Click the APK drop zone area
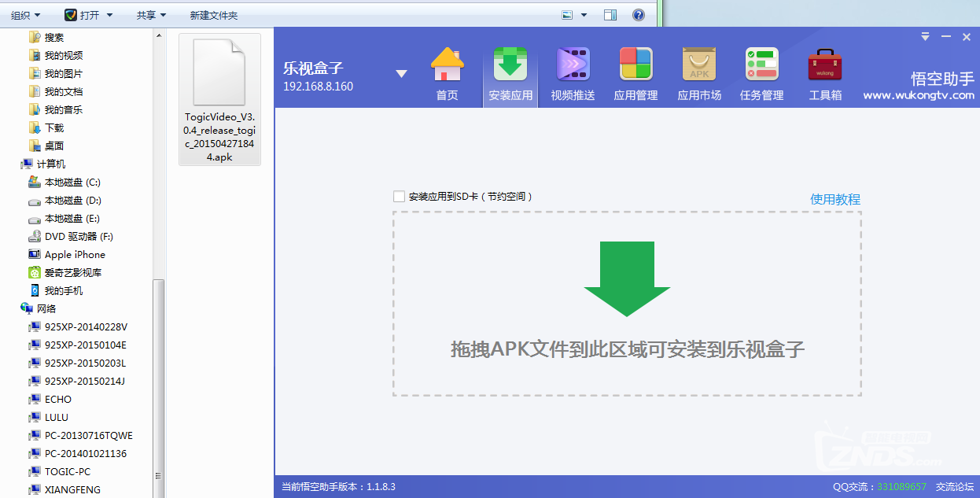 click(627, 304)
